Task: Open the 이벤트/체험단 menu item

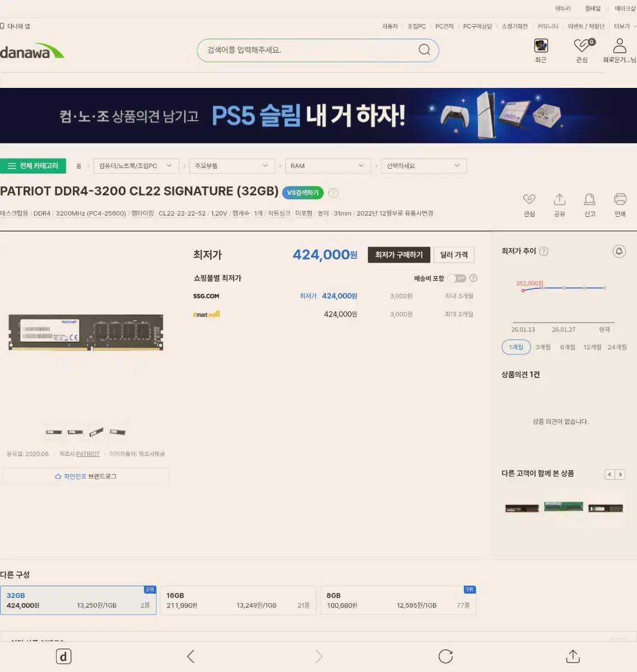Action: pos(586,26)
